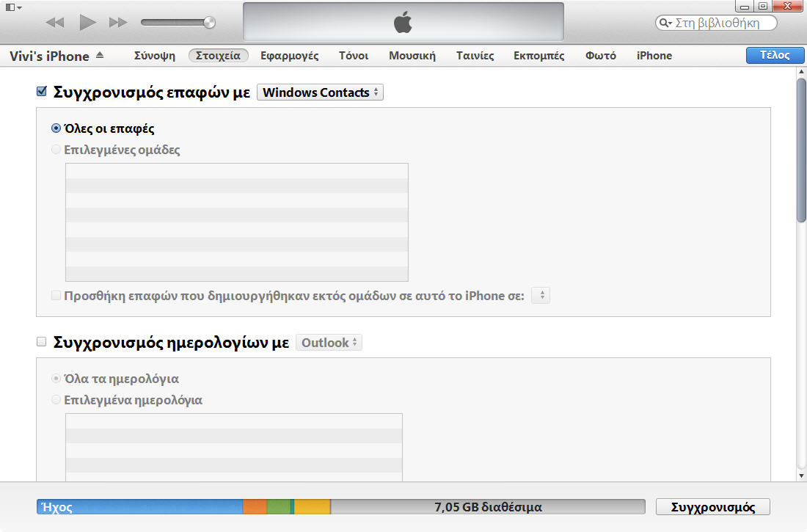Switch to the Σύνοψη tab
Screen dimensions: 807x532
tap(154, 56)
